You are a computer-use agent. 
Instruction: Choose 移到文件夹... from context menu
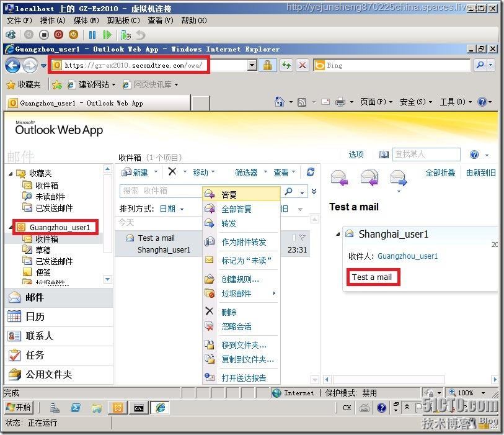point(241,345)
